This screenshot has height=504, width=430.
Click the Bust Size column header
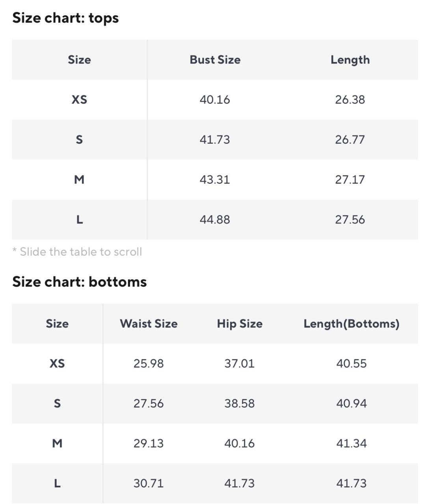tap(215, 60)
